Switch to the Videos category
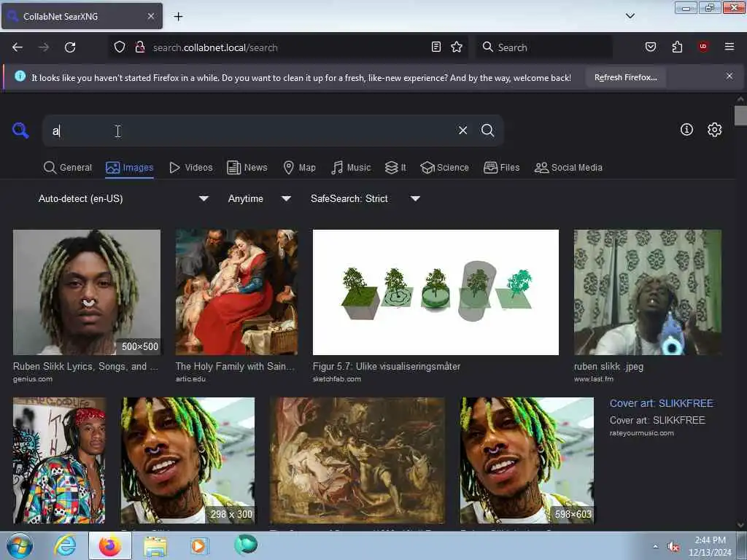 [191, 168]
